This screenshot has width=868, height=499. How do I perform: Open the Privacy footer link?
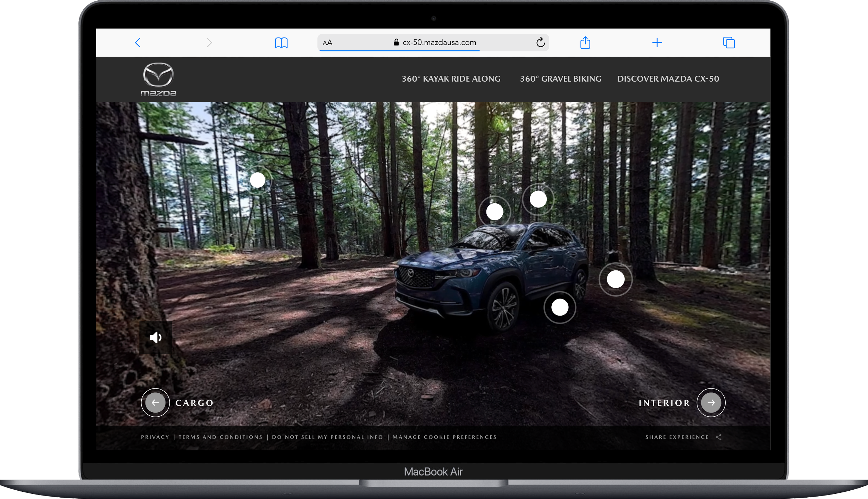pyautogui.click(x=155, y=437)
